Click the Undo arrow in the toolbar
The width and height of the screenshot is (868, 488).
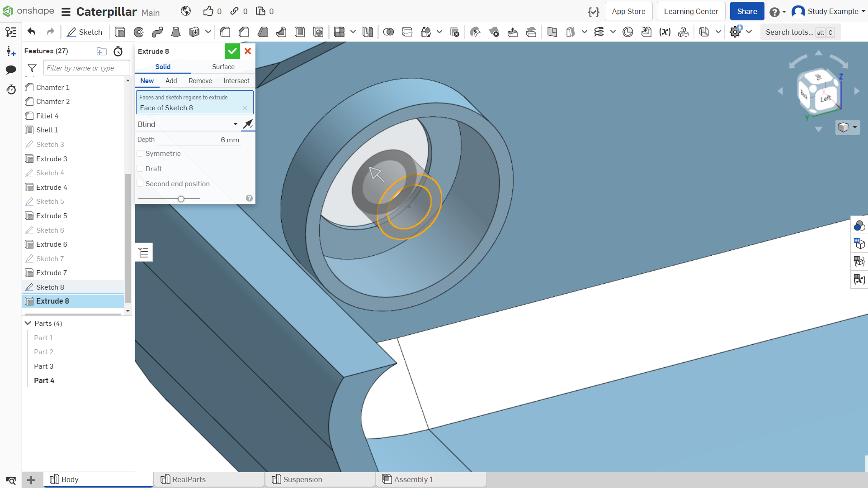(x=31, y=32)
